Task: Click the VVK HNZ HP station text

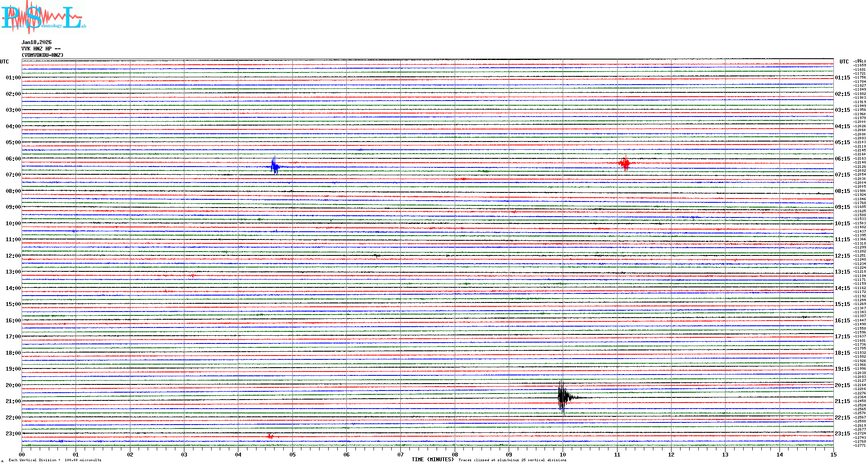Action: tap(41, 49)
